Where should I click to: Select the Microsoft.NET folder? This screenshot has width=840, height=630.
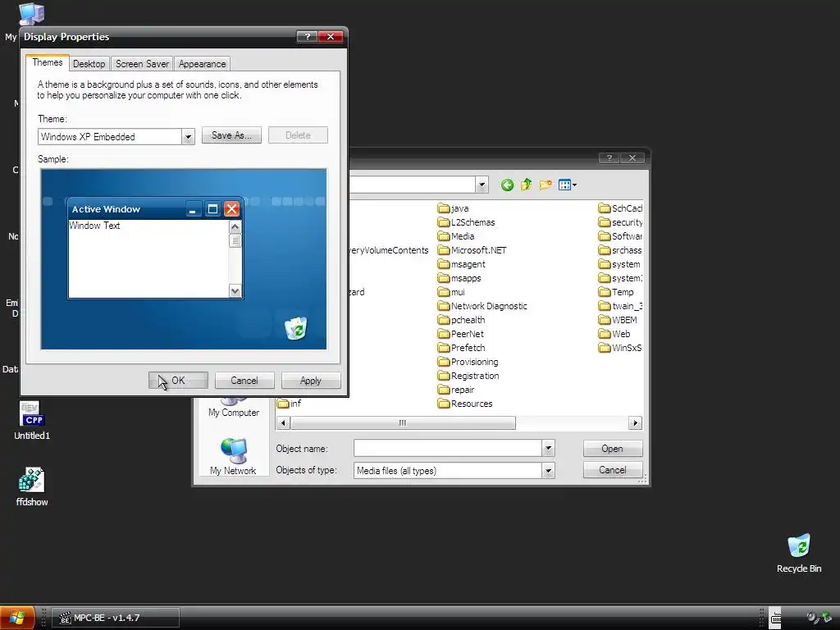(472, 250)
